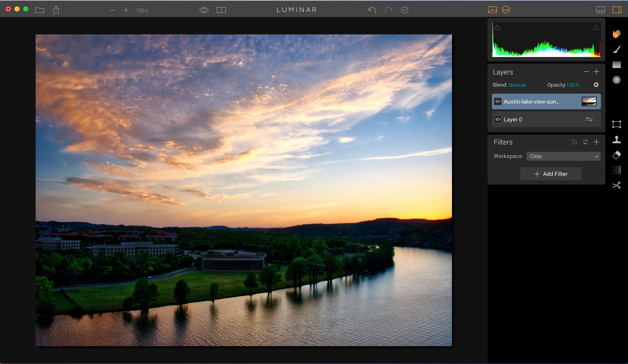Select the Layer 0 row
628x364 pixels.
546,119
